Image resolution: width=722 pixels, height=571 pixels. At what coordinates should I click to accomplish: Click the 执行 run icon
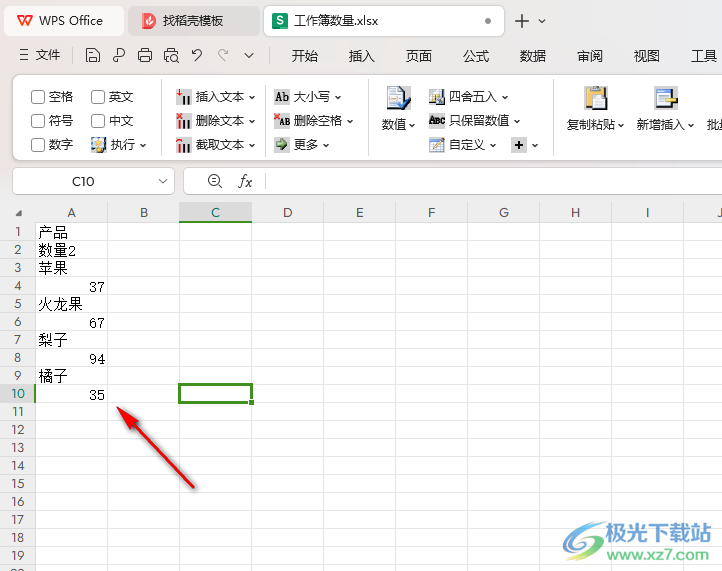click(99, 145)
